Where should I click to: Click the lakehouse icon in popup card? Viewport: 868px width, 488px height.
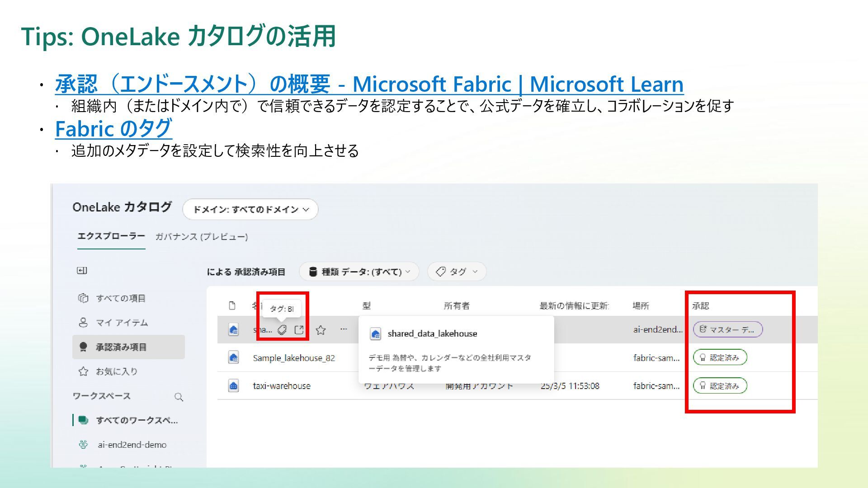tap(375, 333)
